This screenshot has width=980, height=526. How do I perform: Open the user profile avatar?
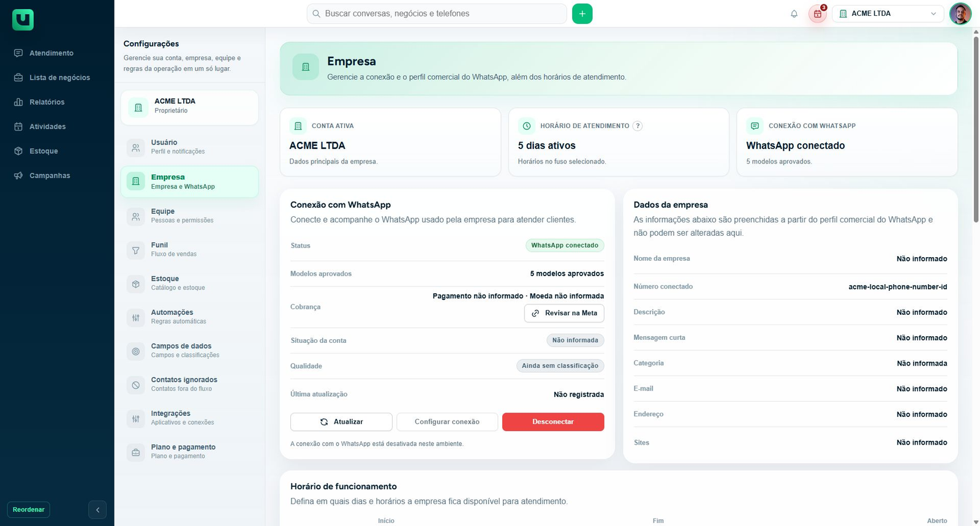point(960,13)
